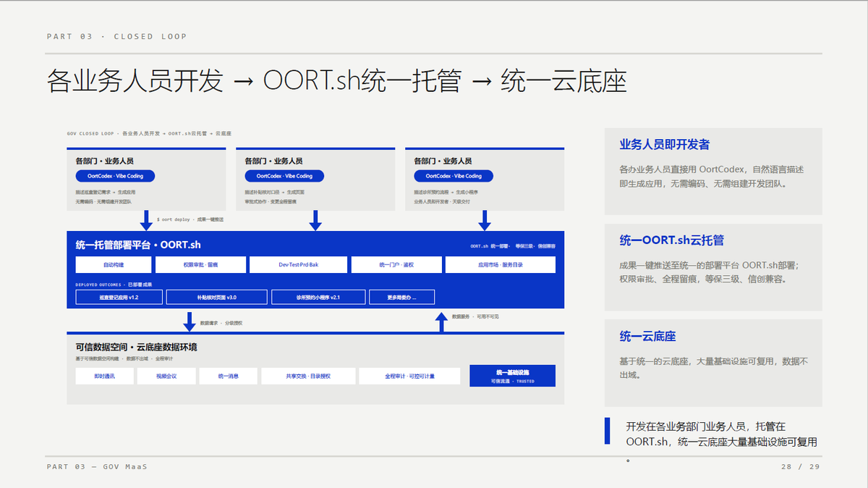This screenshot has height=488, width=868.
Task: Select the 共享交换 · 目录授权 box
Action: click(308, 376)
